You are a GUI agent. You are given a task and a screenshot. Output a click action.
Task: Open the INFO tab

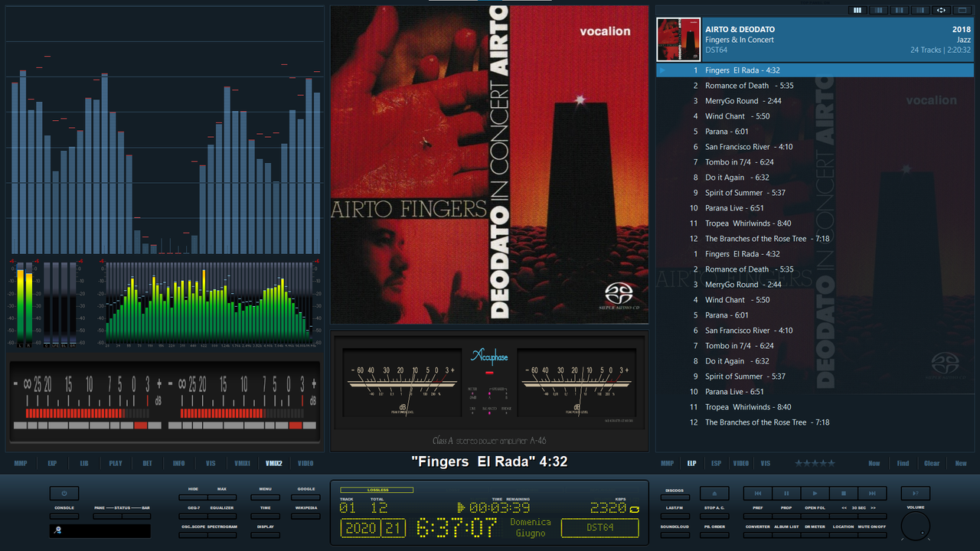178,463
